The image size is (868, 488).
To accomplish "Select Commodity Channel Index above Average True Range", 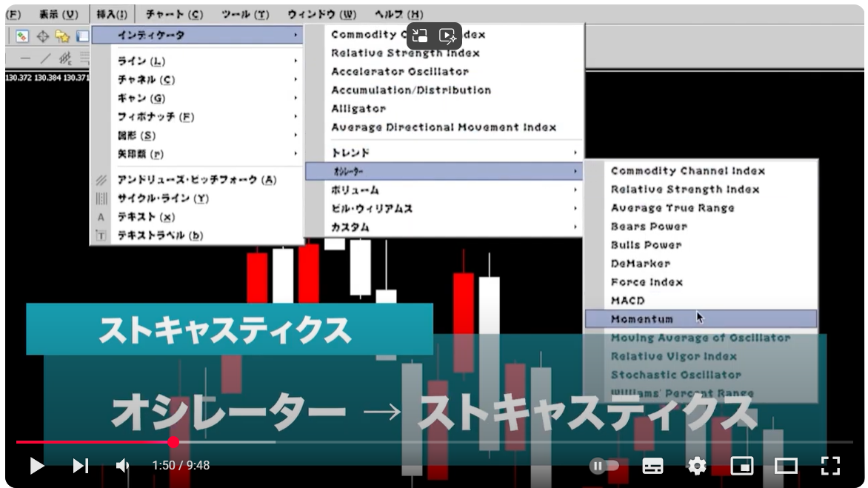I will point(688,171).
